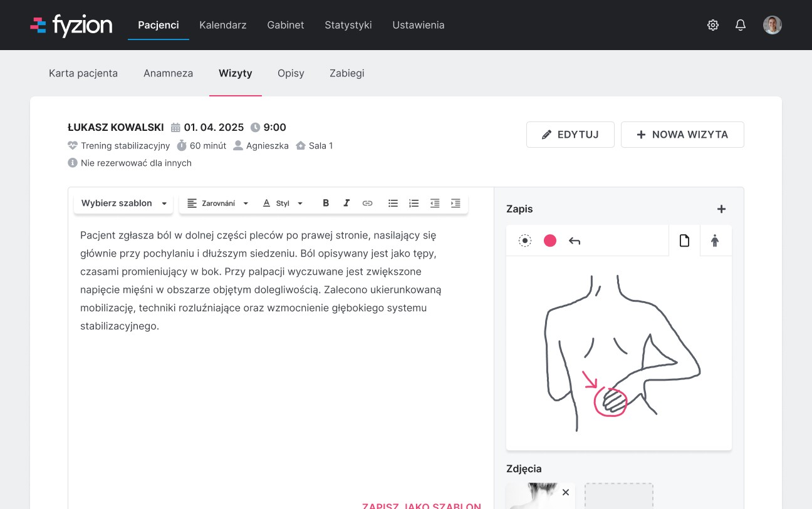Switch to Anamneza tab

click(x=168, y=73)
